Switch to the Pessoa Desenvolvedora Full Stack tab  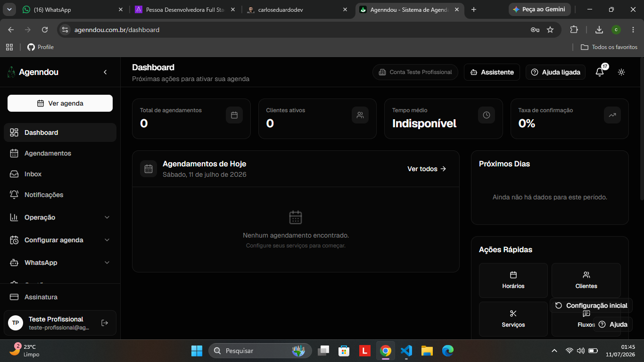186,9
